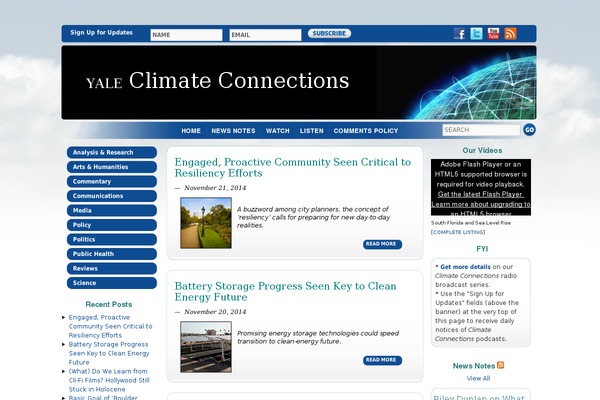Screen dimensions: 600x400
Task: Open the Complete Listing videos link
Action: 458,232
